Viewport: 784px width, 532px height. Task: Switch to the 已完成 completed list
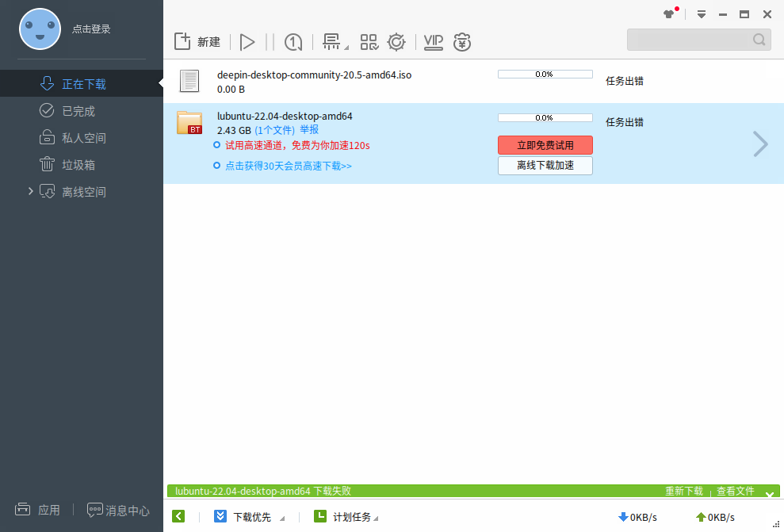point(77,110)
